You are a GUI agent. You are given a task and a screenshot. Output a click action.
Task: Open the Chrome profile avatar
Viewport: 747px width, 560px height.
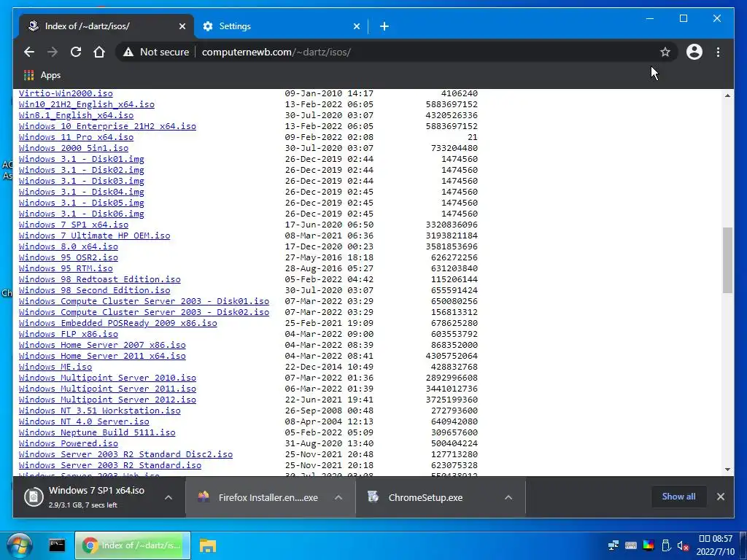pos(694,52)
